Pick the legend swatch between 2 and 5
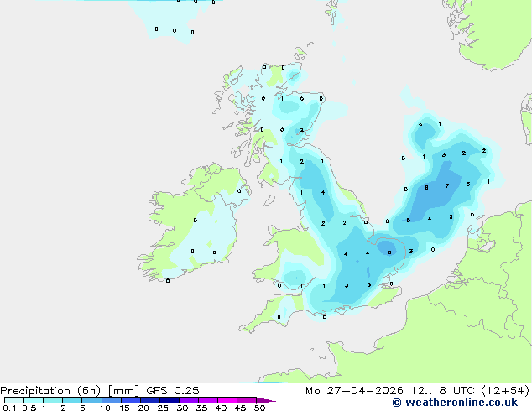The image size is (532, 411). click(72, 400)
